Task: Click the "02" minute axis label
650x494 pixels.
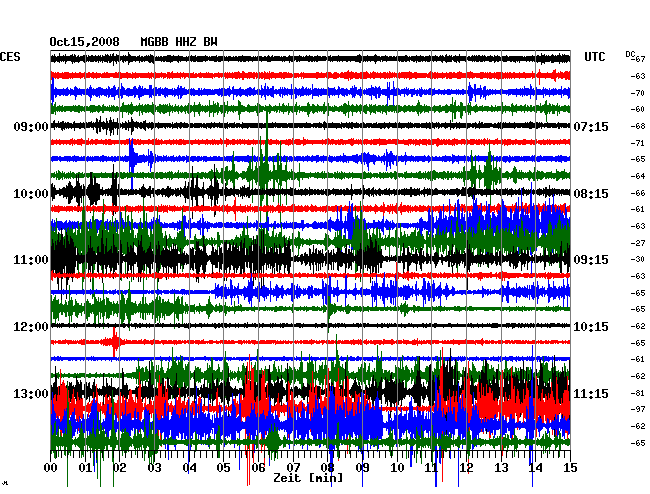Action: [120, 468]
